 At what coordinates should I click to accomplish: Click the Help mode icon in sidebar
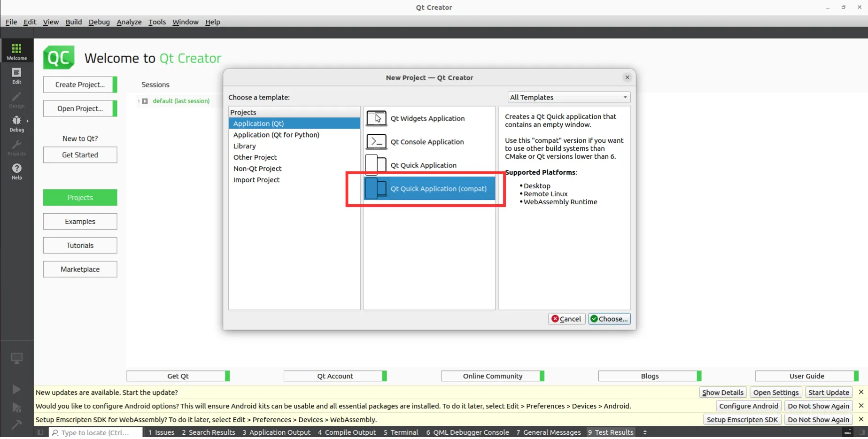[16, 171]
